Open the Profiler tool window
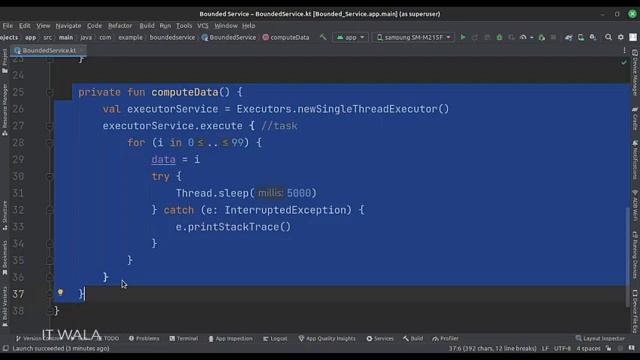This screenshot has width=640, height=360. [445, 338]
